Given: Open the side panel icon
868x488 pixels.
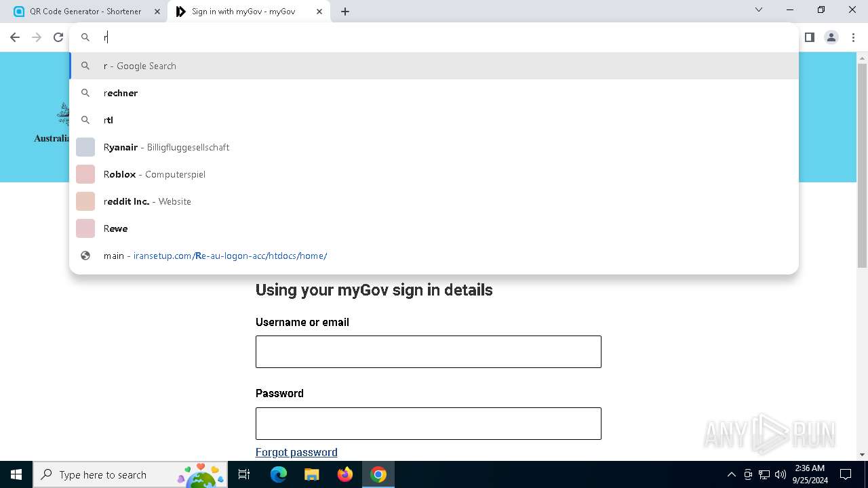Looking at the screenshot, I should (809, 37).
